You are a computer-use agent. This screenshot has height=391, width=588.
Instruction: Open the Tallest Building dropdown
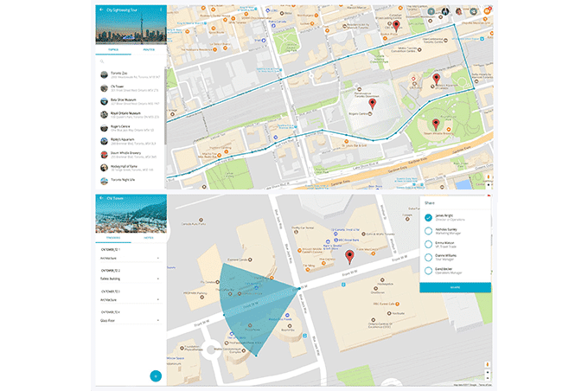[x=158, y=279]
